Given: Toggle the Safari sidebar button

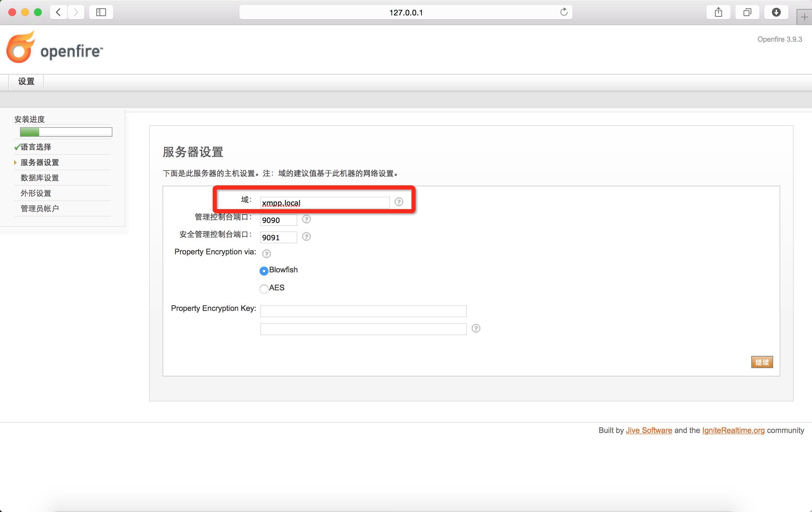Looking at the screenshot, I should click(101, 13).
